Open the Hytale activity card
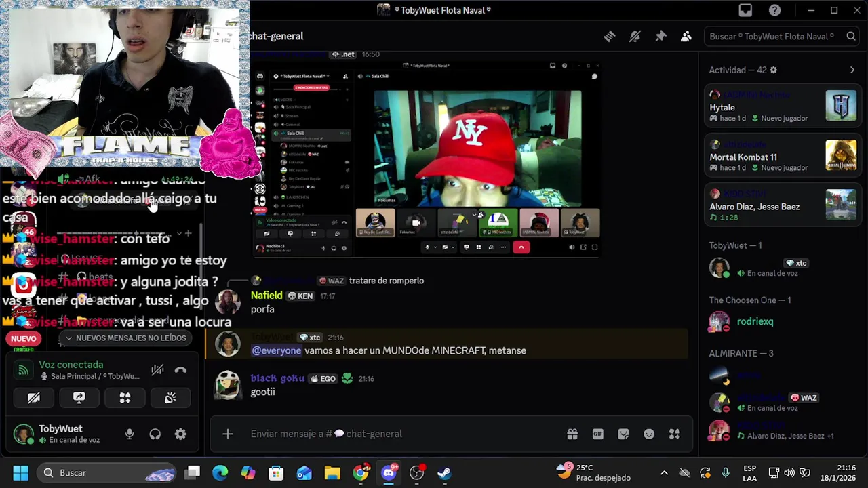The image size is (868, 488). click(783, 106)
